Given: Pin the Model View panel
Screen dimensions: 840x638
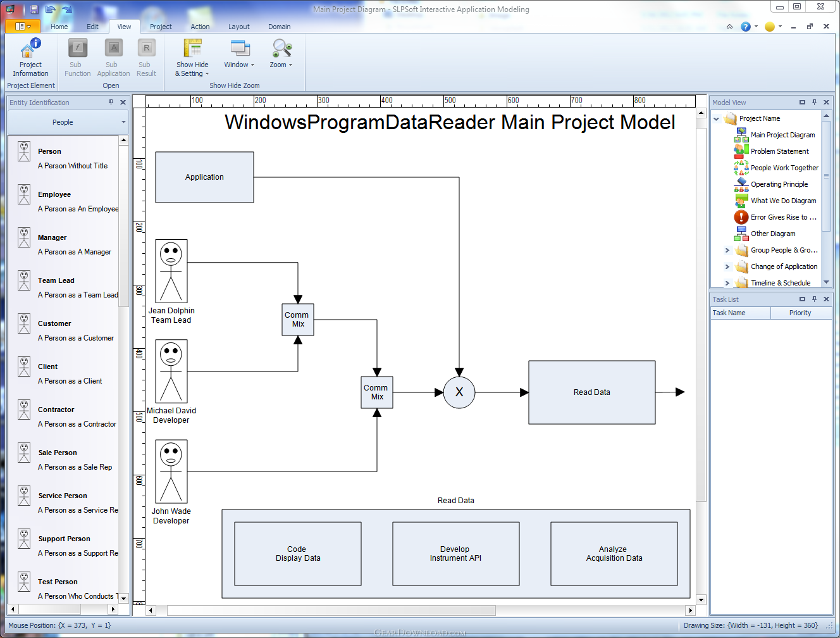Looking at the screenshot, I should [814, 102].
